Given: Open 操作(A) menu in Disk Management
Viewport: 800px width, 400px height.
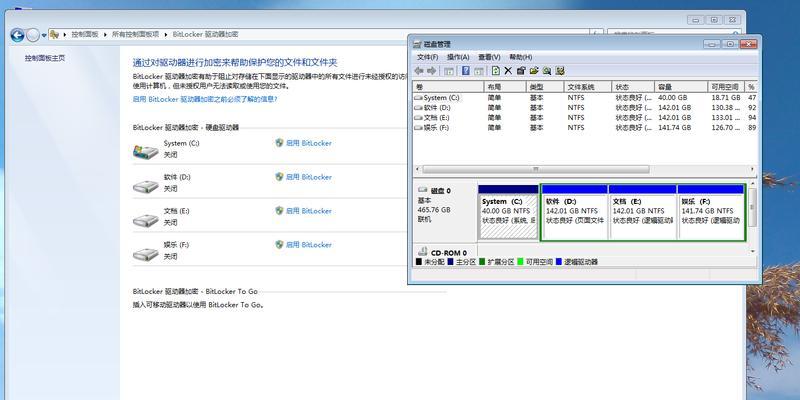Looking at the screenshot, I should tap(458, 57).
